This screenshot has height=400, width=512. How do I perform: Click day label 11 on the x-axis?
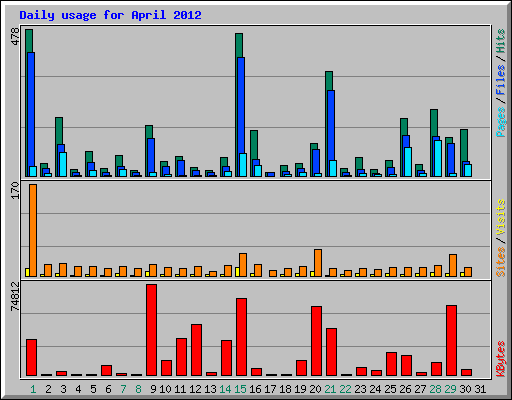pyautogui.click(x=180, y=389)
